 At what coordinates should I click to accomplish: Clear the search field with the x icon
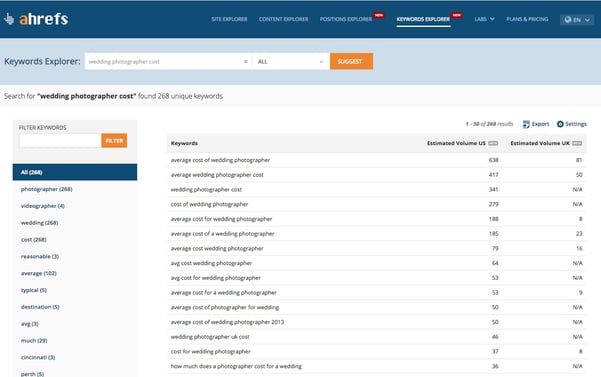[x=246, y=62]
